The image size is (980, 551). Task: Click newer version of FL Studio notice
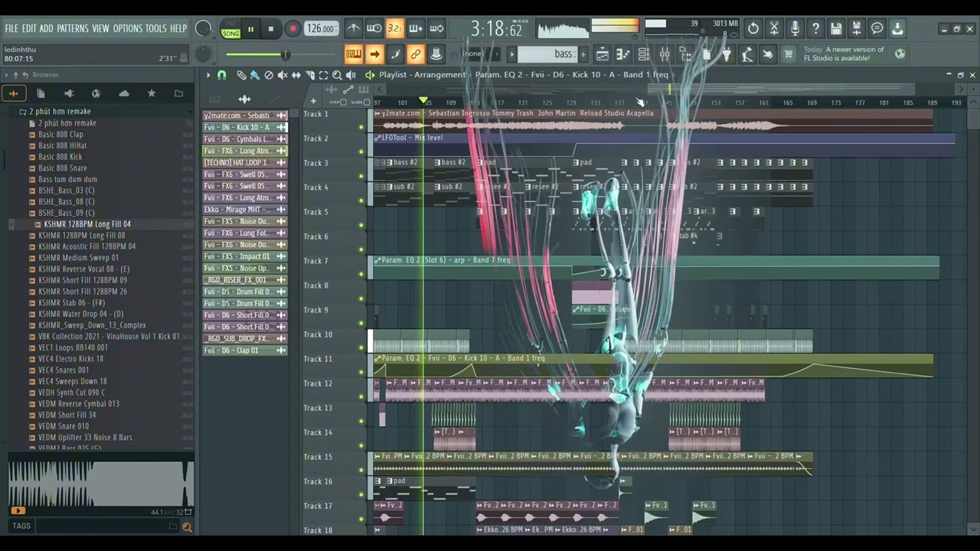[x=844, y=54]
